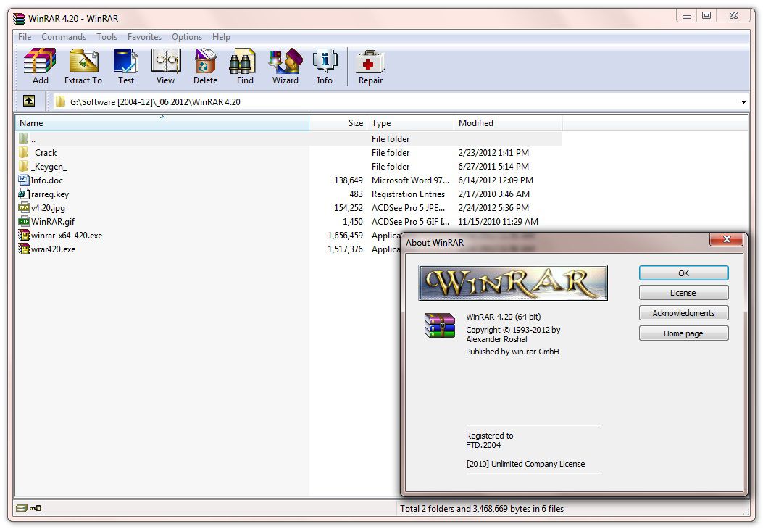The image size is (763, 532).
Task: Go up one folder level arrow
Action: pos(29,101)
